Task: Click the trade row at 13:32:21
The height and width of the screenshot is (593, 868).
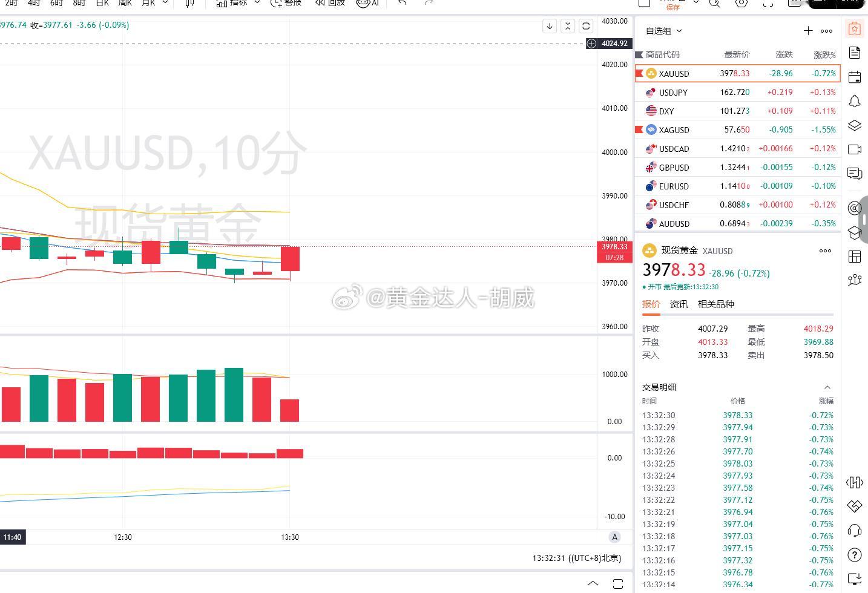Action: [738, 512]
